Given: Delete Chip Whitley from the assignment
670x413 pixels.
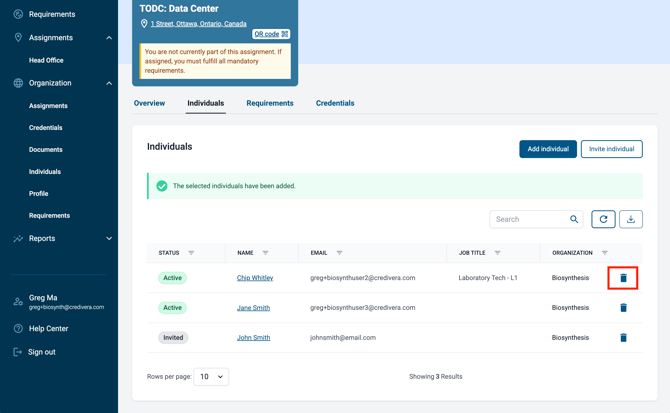Looking at the screenshot, I should pos(623,278).
